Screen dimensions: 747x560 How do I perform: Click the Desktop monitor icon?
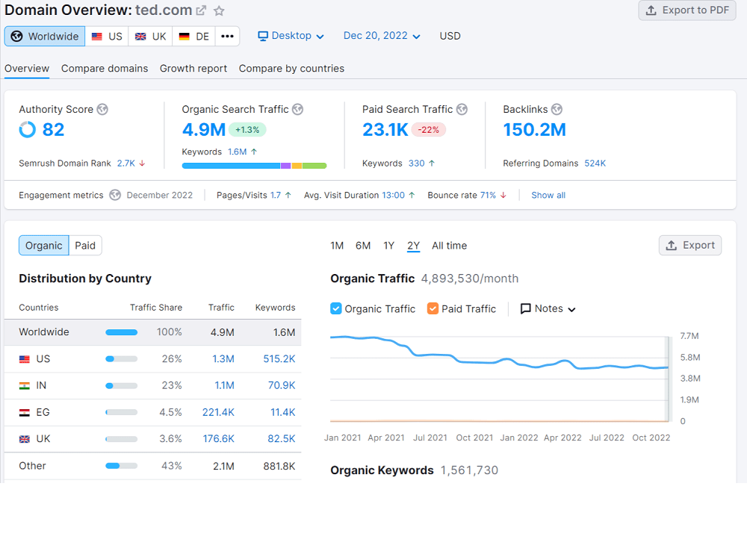tap(262, 36)
